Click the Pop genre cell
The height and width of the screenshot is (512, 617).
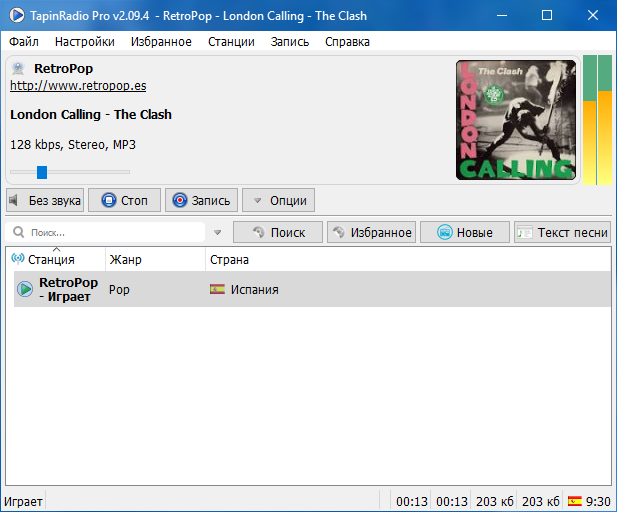[119, 290]
